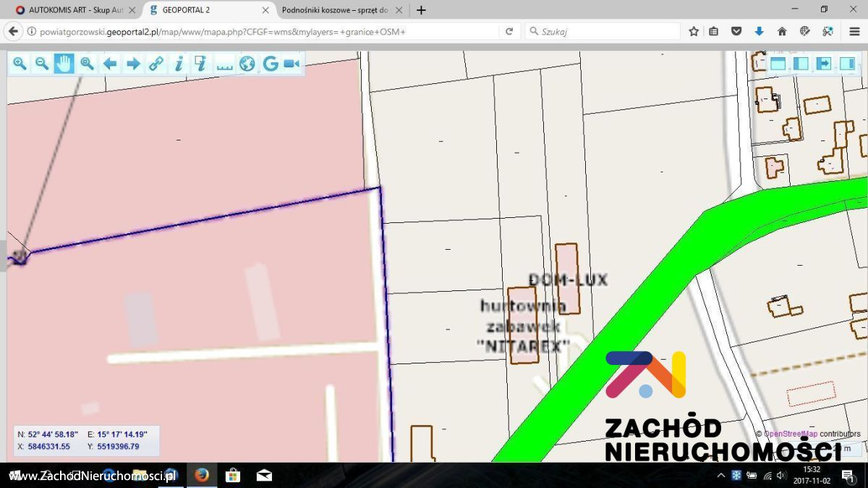Open the OpenStreetMap contributors link
868x488 pixels.
pyautogui.click(x=791, y=434)
